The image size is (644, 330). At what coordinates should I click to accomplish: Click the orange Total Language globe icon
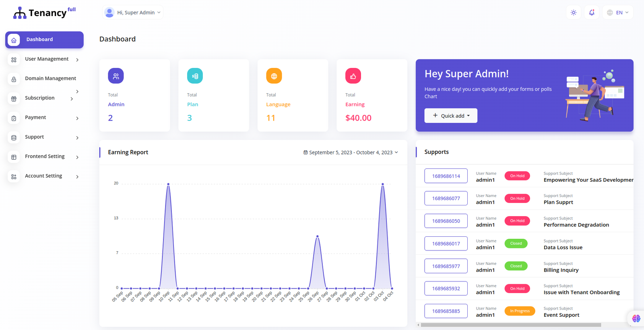click(274, 76)
